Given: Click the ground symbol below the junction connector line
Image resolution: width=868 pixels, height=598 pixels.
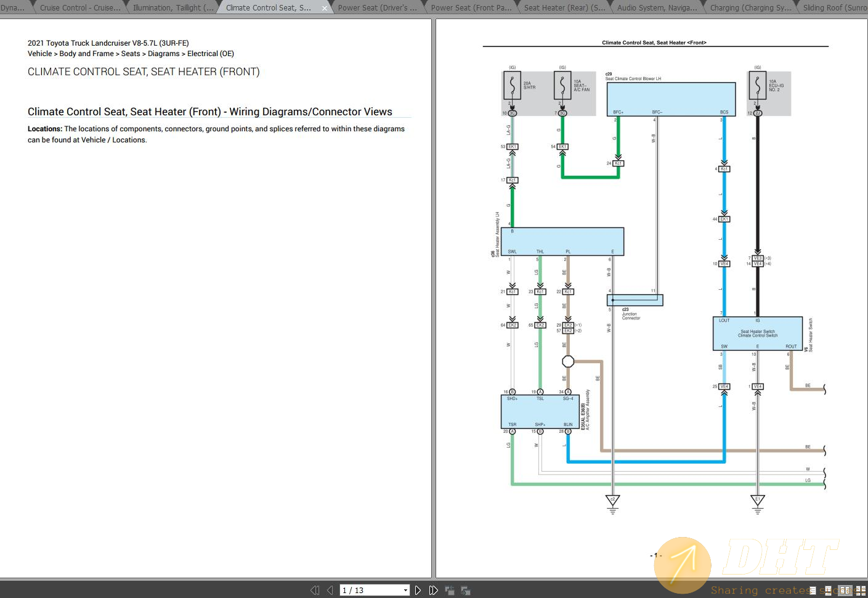Looking at the screenshot, I should coord(612,504).
